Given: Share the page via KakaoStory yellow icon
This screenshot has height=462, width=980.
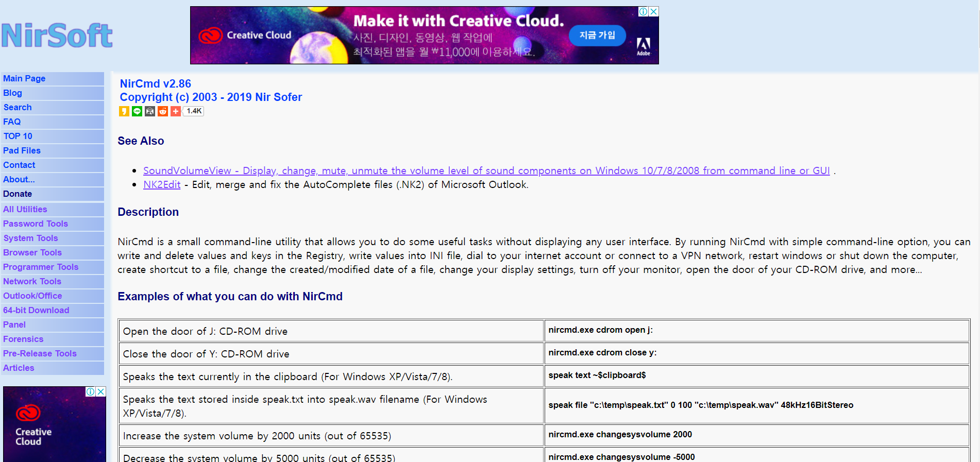Looking at the screenshot, I should (x=124, y=111).
